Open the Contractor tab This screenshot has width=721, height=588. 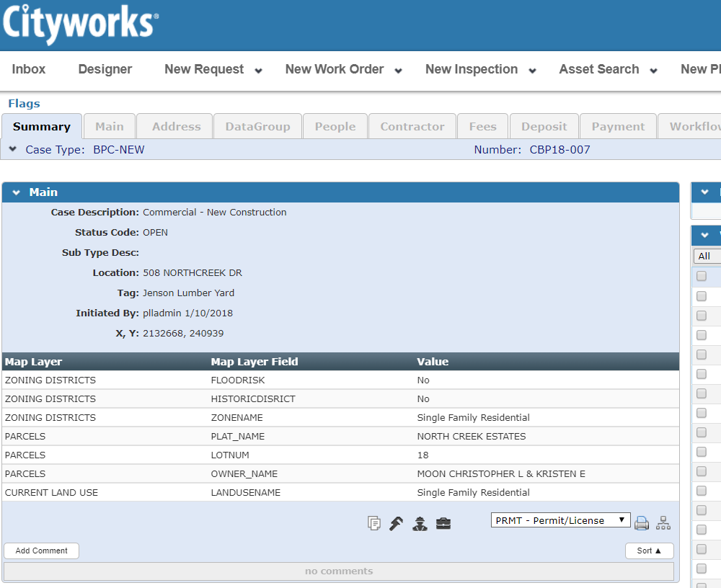tap(412, 127)
